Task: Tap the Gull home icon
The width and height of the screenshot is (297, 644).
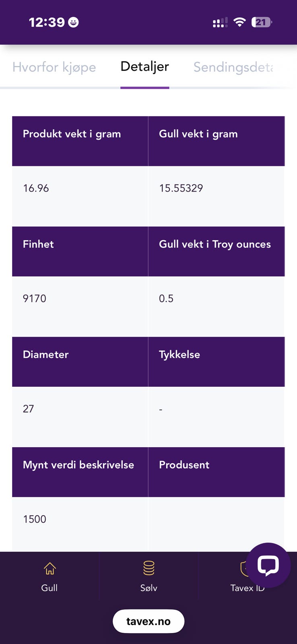Action: (49, 568)
